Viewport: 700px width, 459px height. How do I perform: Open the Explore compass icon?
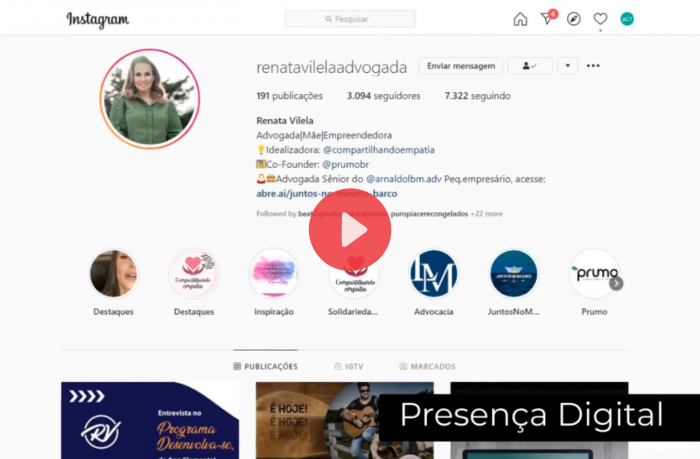pyautogui.click(x=574, y=19)
